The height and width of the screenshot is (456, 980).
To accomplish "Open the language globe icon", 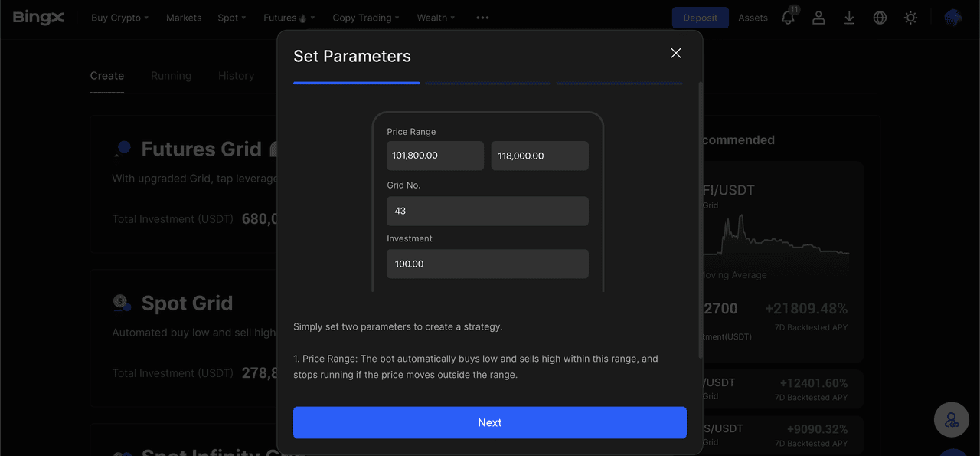I will coord(880,18).
